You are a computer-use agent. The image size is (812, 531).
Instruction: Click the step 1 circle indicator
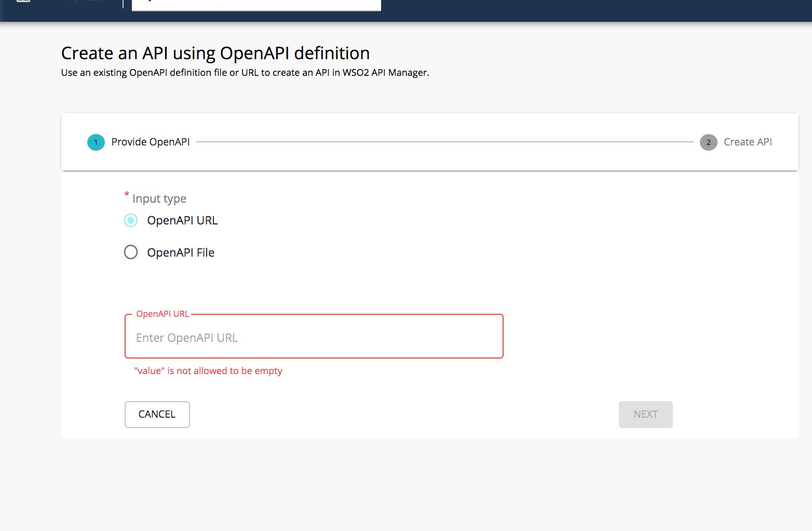(x=96, y=142)
